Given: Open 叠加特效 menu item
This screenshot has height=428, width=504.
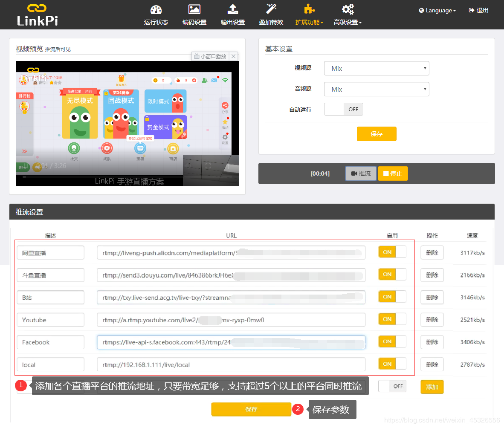Looking at the screenshot, I should (x=271, y=22).
